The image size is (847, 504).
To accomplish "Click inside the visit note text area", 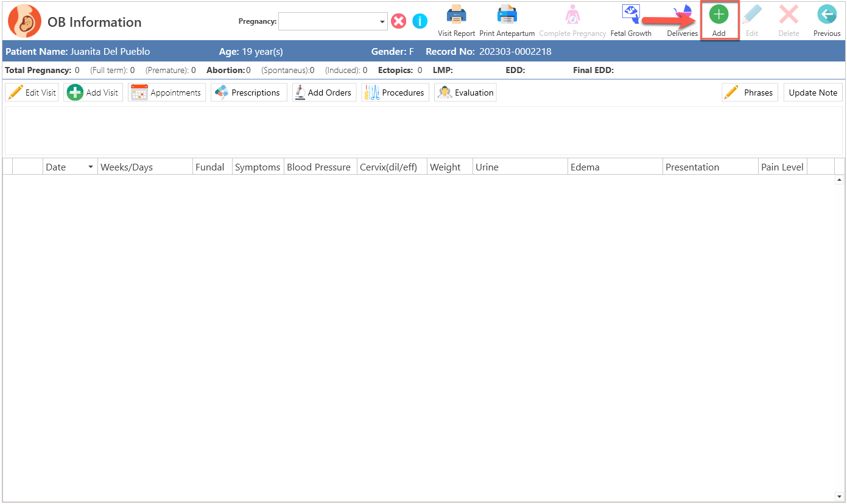I will [x=423, y=130].
